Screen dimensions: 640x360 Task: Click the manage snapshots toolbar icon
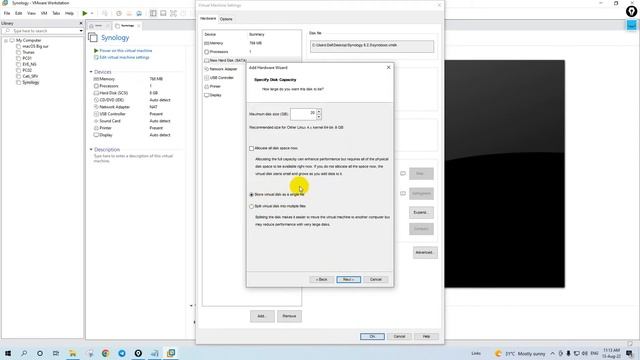pyautogui.click(x=139, y=13)
